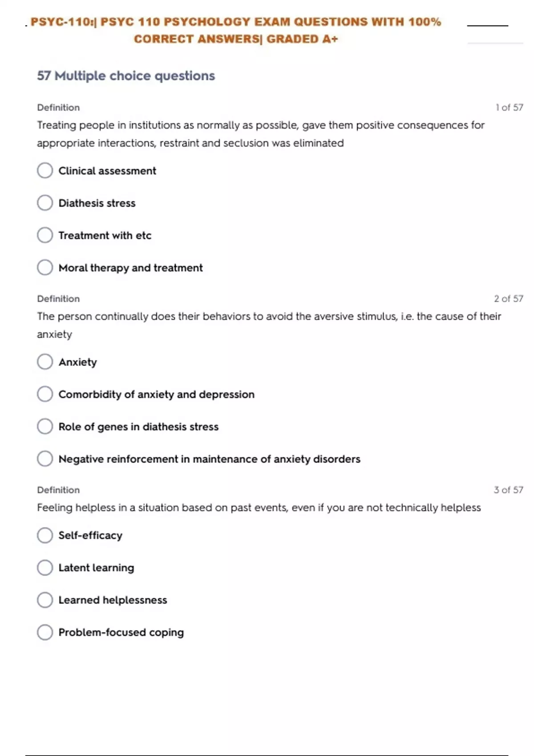Select the Learned helplessness answer

pos(45,600)
